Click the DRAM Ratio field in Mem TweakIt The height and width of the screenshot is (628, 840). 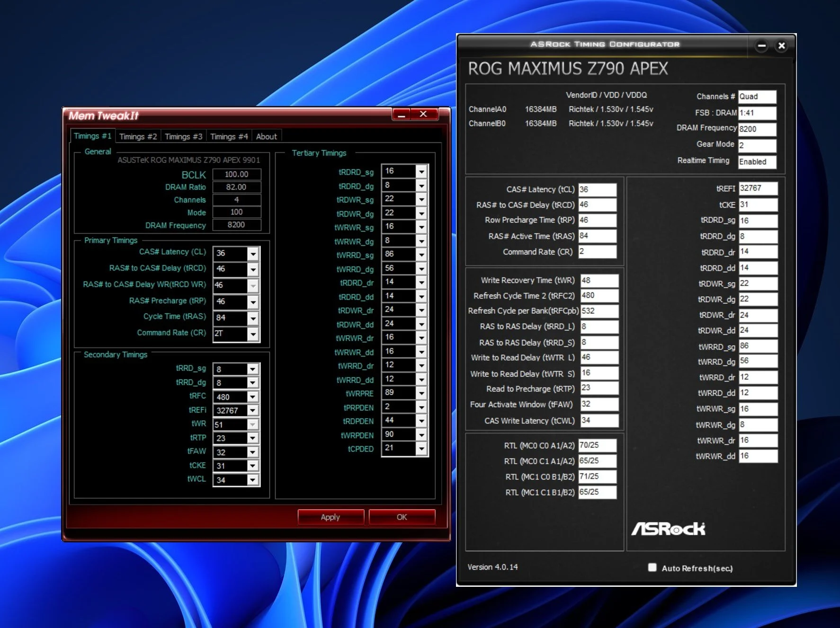coord(237,187)
